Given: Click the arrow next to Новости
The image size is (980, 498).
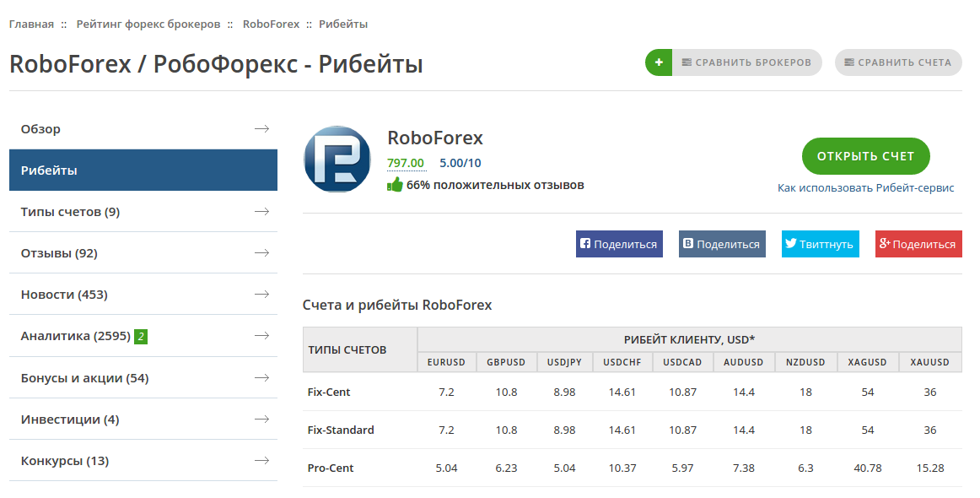Looking at the screenshot, I should point(262,294).
